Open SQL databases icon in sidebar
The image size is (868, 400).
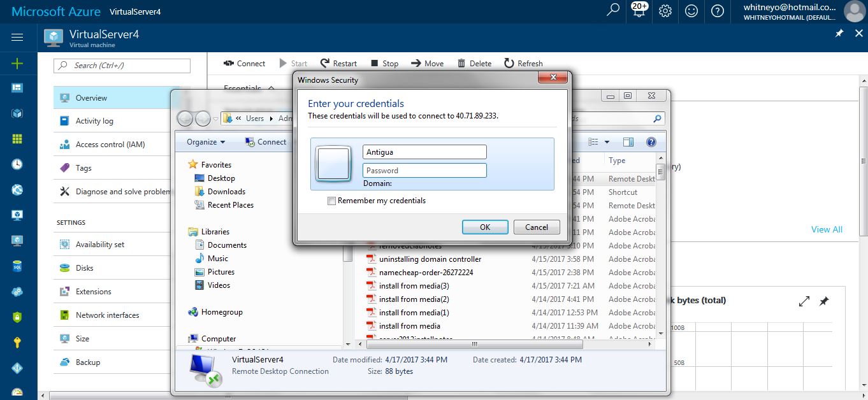coord(17,266)
